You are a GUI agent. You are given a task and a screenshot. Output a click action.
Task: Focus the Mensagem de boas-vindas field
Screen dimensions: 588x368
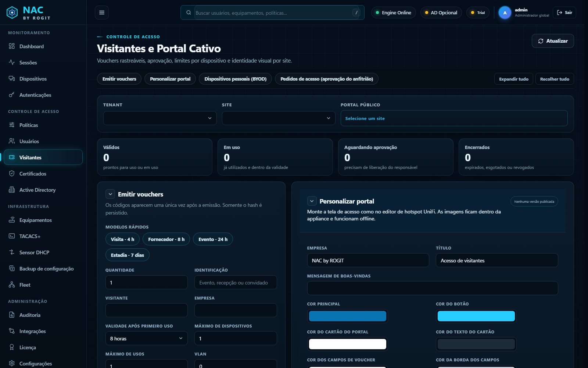[x=433, y=288]
